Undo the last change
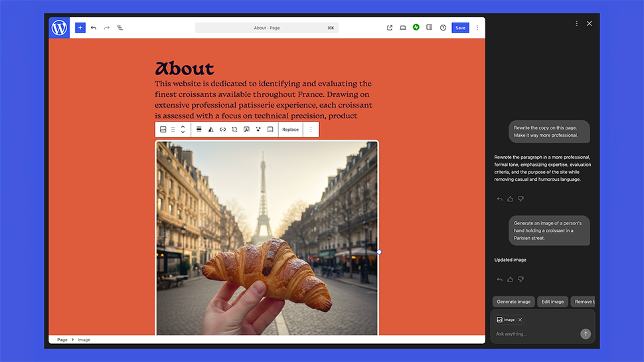Viewport: 644px width, 362px height. tap(94, 28)
